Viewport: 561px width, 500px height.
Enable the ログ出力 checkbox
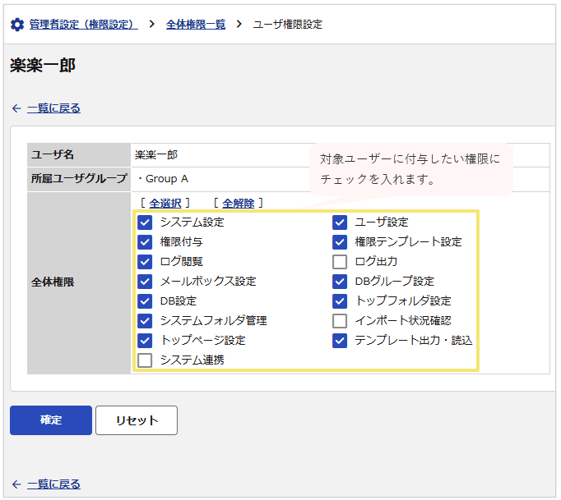(x=340, y=262)
